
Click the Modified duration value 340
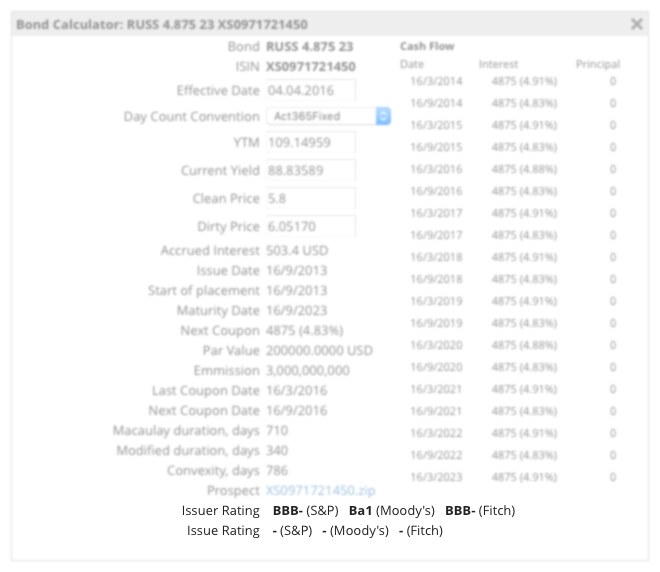click(277, 450)
